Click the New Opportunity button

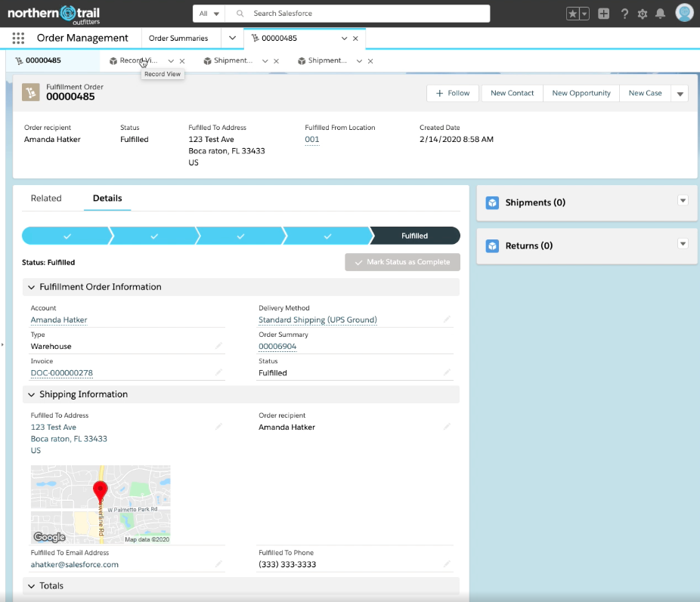point(581,93)
